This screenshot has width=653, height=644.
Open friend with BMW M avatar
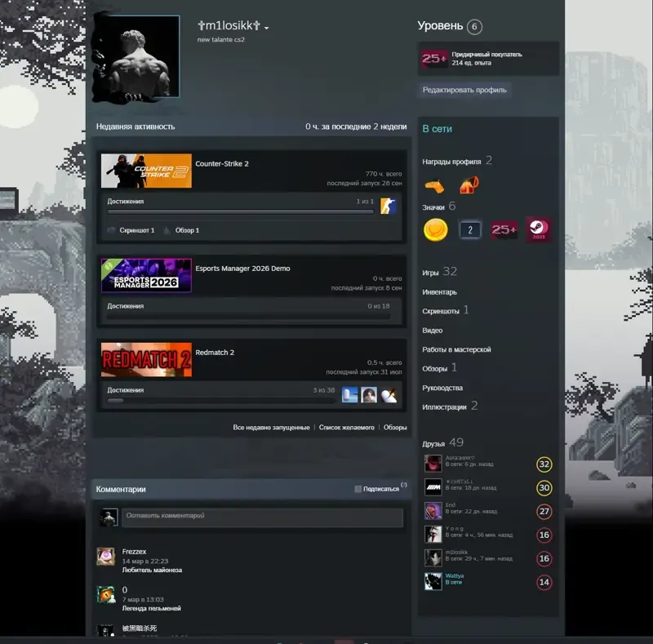433,487
